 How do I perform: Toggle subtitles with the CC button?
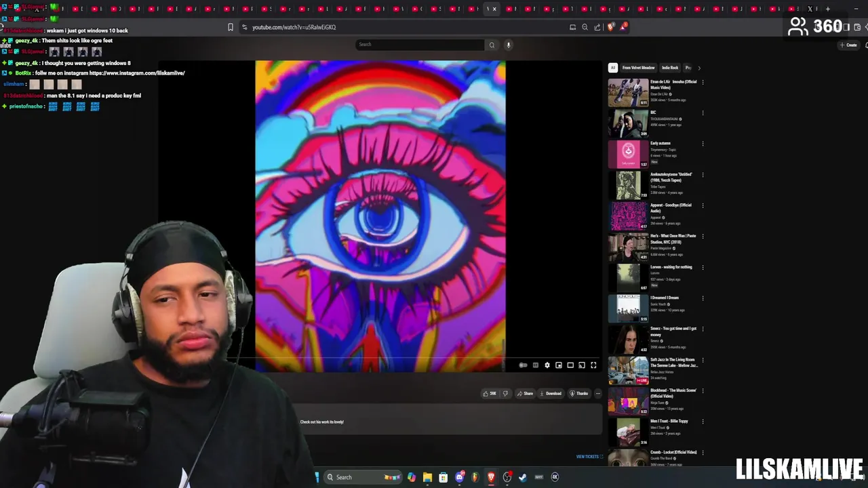[x=535, y=365]
